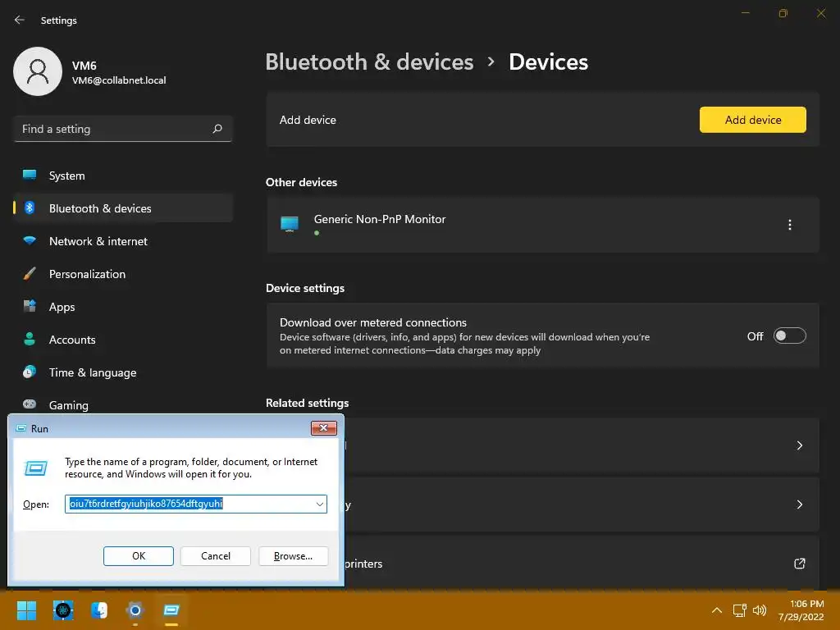Click the Device settings heading
Screen dimensions: 840x630
[305, 288]
